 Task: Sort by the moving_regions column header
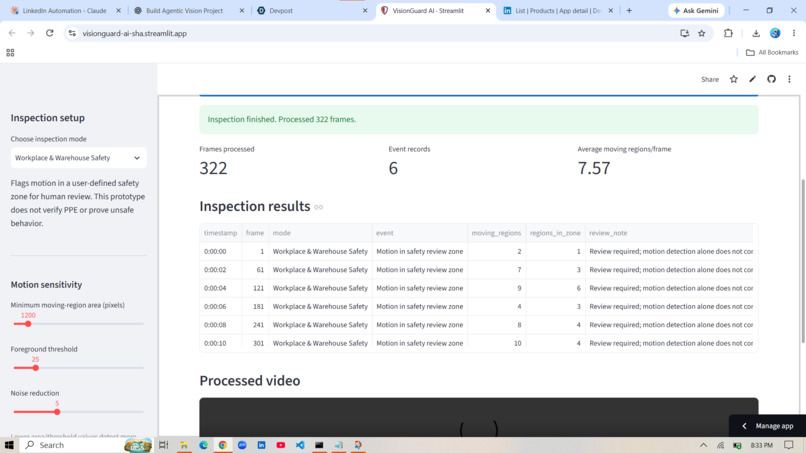pyautogui.click(x=496, y=233)
